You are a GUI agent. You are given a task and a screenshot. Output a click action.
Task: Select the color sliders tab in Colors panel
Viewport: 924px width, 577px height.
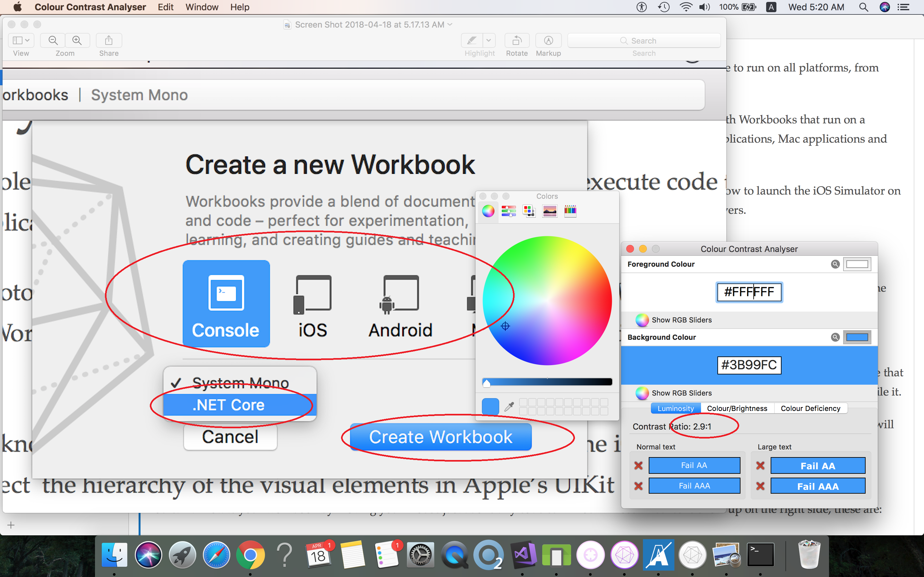pyautogui.click(x=509, y=211)
